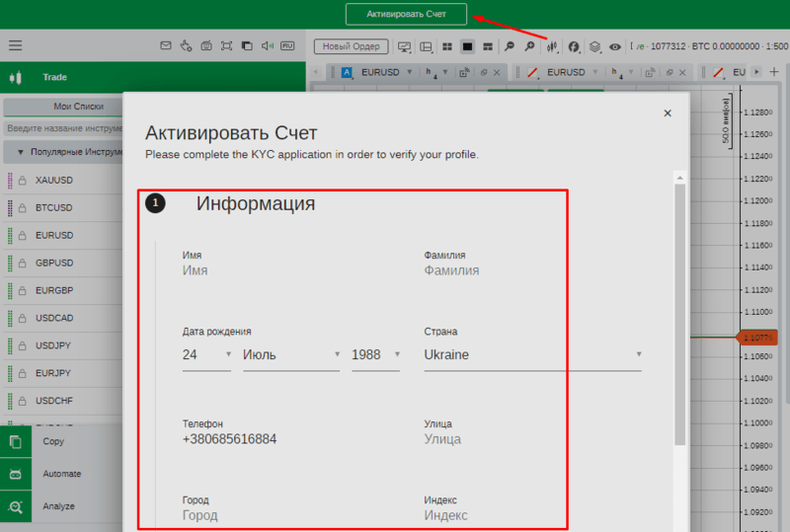Click the Новый Ордер button
The width and height of the screenshot is (790, 532).
click(352, 46)
